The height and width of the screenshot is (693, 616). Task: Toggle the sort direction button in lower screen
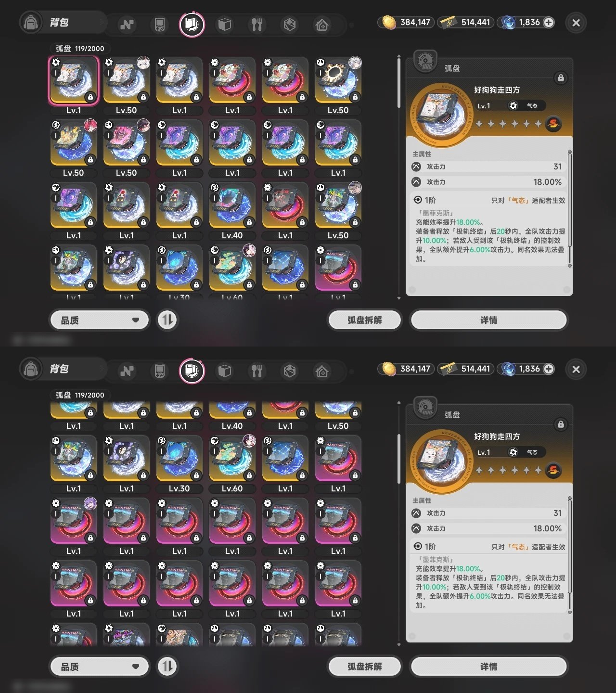pyautogui.click(x=167, y=667)
